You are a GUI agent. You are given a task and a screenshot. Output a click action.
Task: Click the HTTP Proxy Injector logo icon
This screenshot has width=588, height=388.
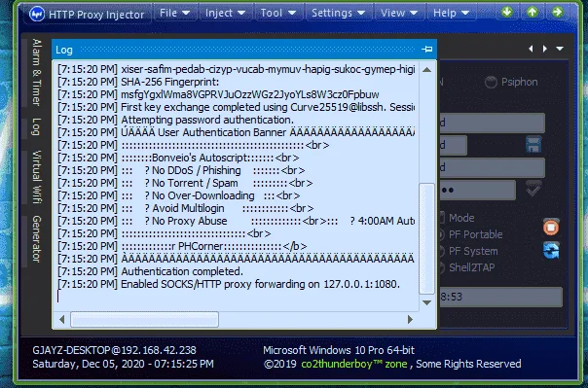37,15
